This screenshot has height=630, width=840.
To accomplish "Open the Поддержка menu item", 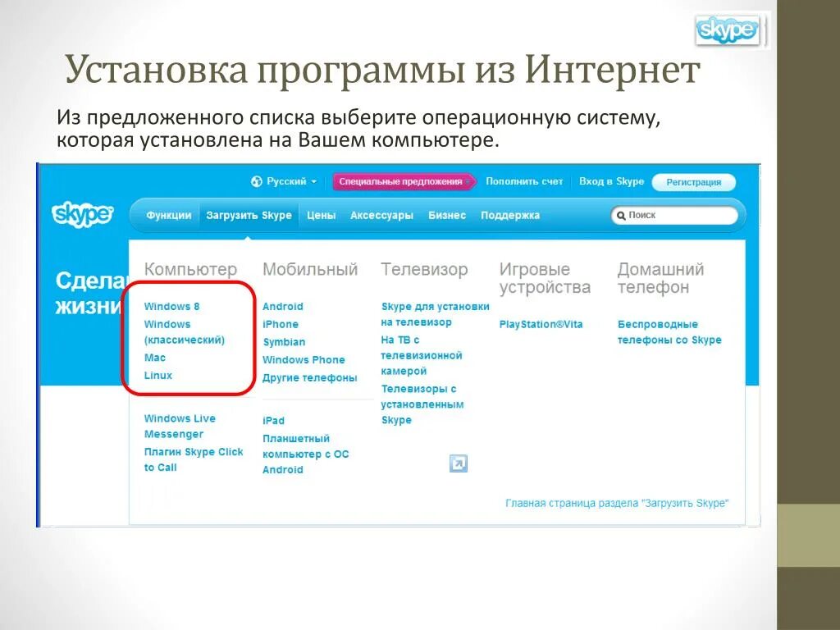I will pos(510,216).
